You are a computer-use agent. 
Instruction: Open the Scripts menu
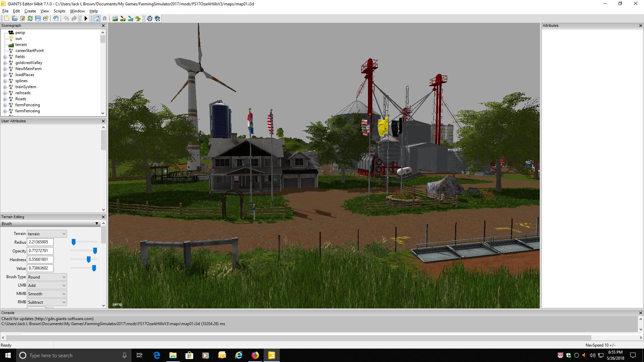[x=59, y=11]
